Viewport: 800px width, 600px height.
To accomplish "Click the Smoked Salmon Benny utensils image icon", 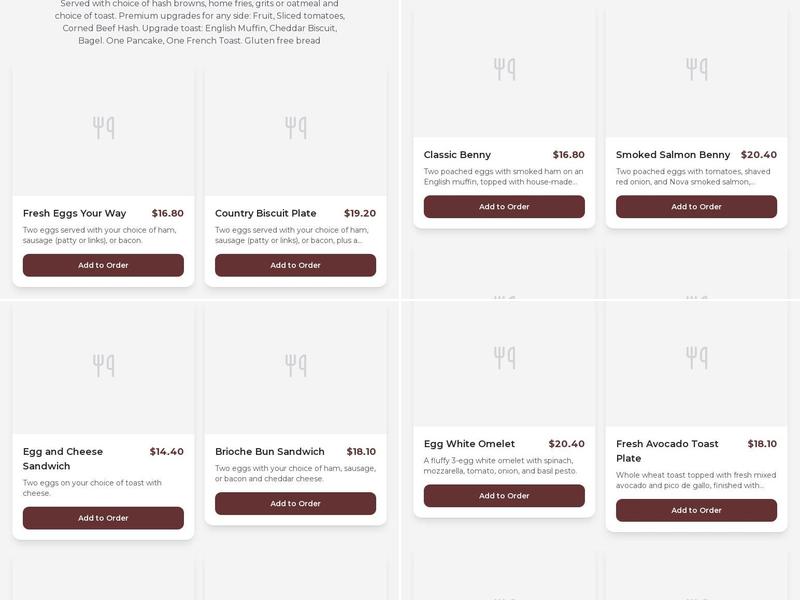I will (x=697, y=69).
